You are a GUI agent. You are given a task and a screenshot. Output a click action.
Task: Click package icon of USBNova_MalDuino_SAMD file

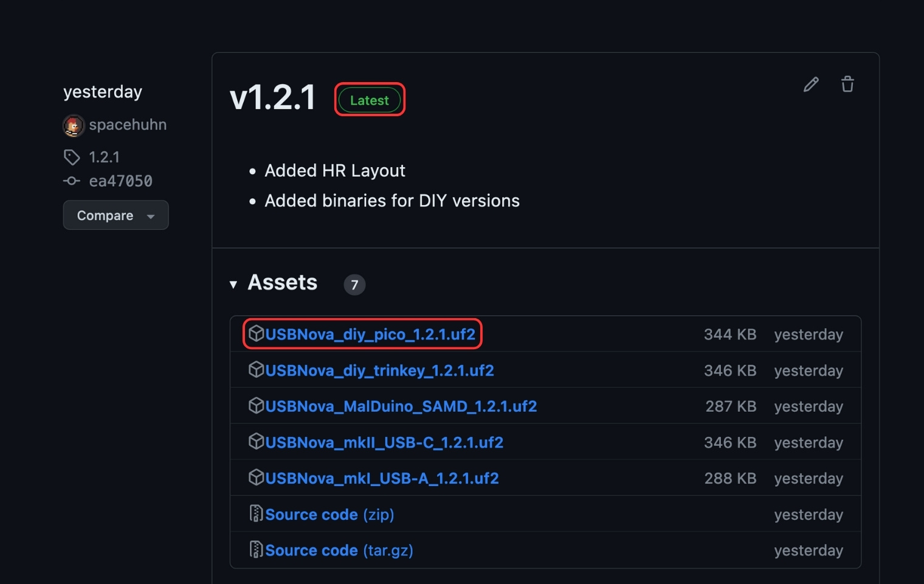point(257,405)
